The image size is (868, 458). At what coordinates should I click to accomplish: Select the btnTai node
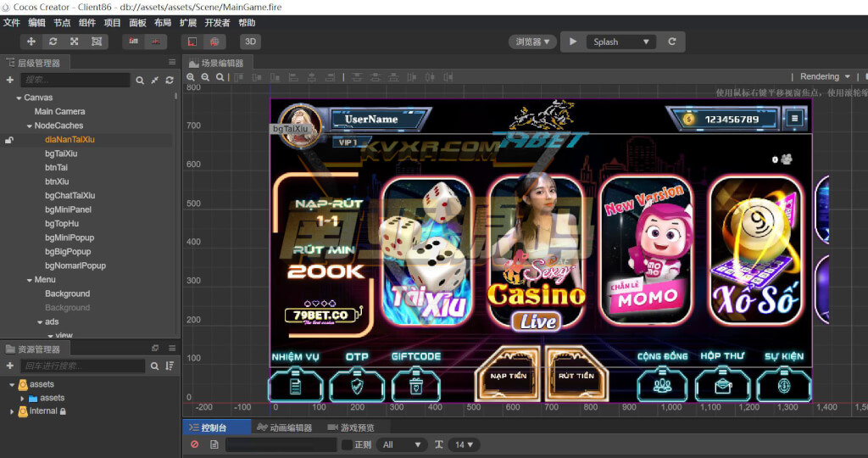56,167
